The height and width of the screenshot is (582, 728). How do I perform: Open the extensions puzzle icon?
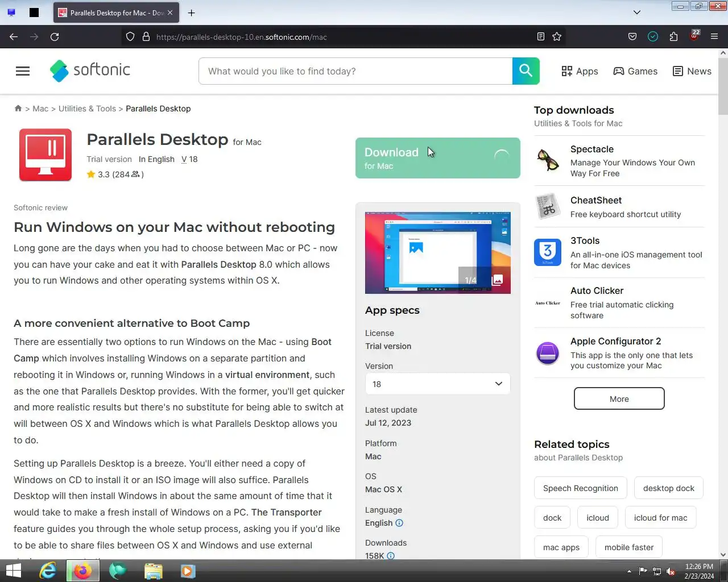673,36
